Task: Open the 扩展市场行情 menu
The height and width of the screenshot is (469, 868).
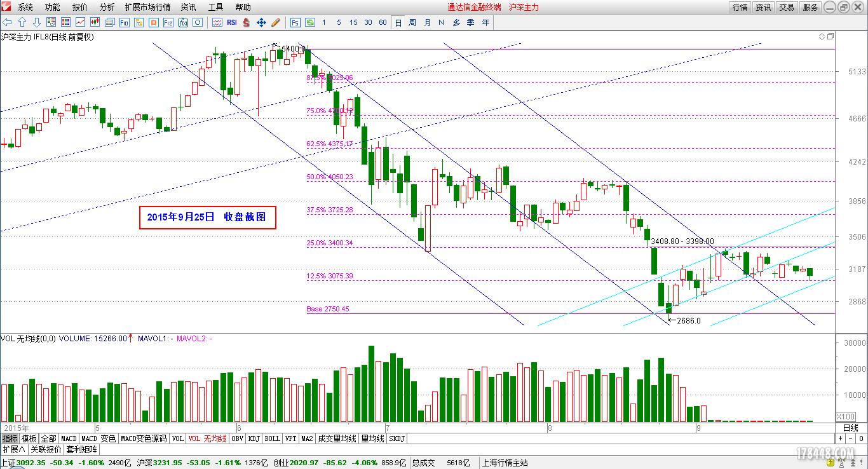Action: coord(147,7)
